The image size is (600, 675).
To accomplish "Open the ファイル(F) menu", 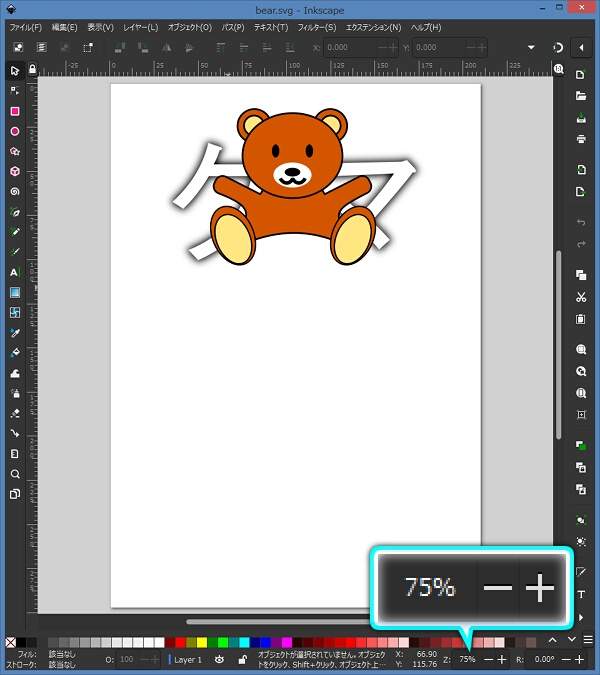I will [25, 27].
